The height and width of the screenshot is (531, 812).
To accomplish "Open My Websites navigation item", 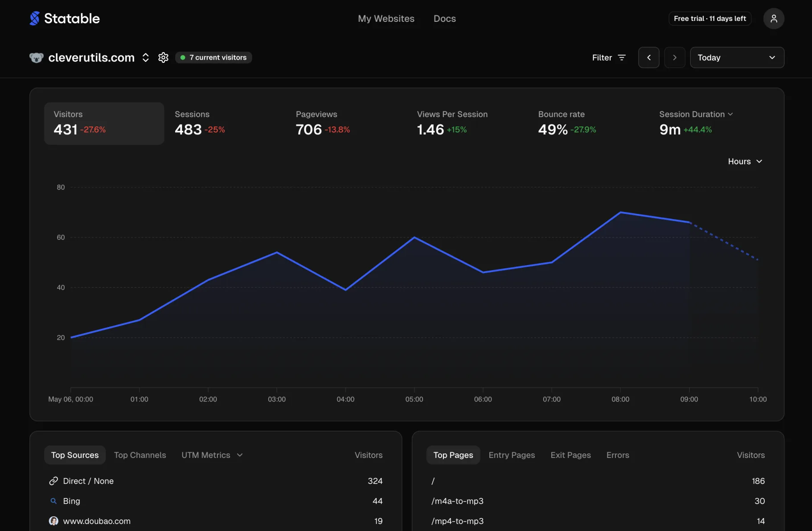I will [x=386, y=19].
